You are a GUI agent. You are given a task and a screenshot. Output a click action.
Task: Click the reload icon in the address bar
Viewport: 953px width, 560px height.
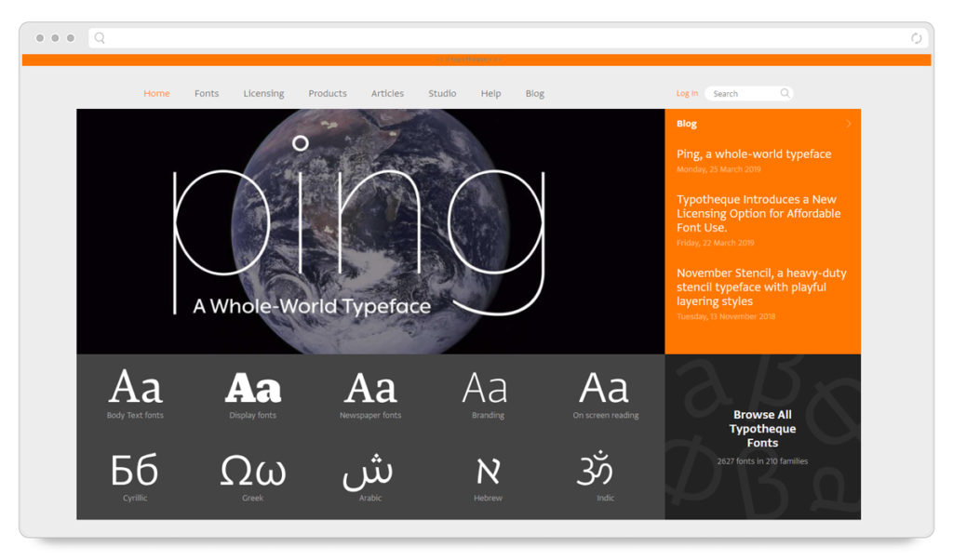point(916,38)
